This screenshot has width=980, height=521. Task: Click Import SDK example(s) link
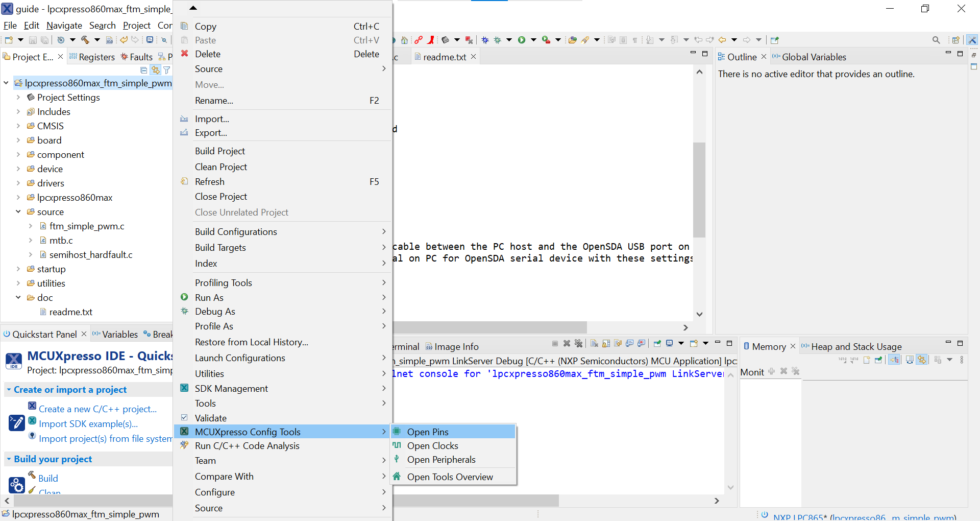point(88,423)
